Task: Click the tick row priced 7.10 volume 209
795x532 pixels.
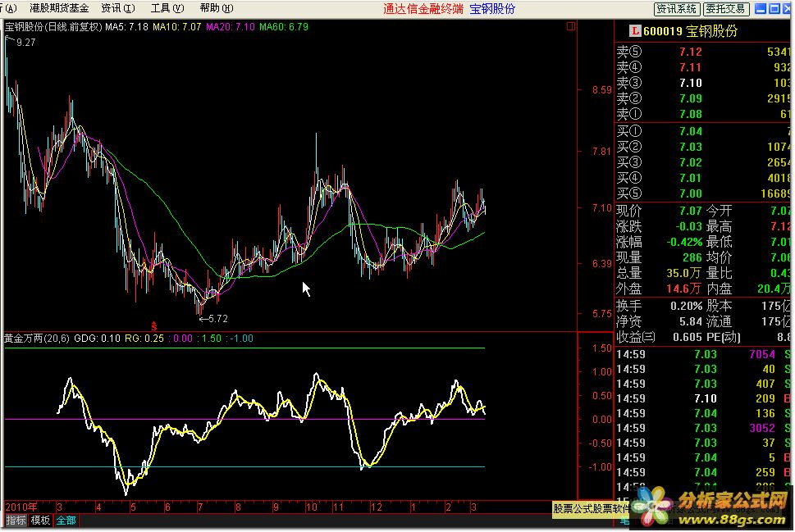Action: point(704,398)
